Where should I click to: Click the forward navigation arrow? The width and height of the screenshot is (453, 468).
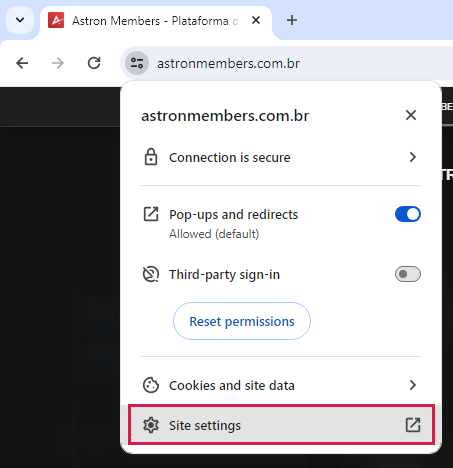[58, 63]
